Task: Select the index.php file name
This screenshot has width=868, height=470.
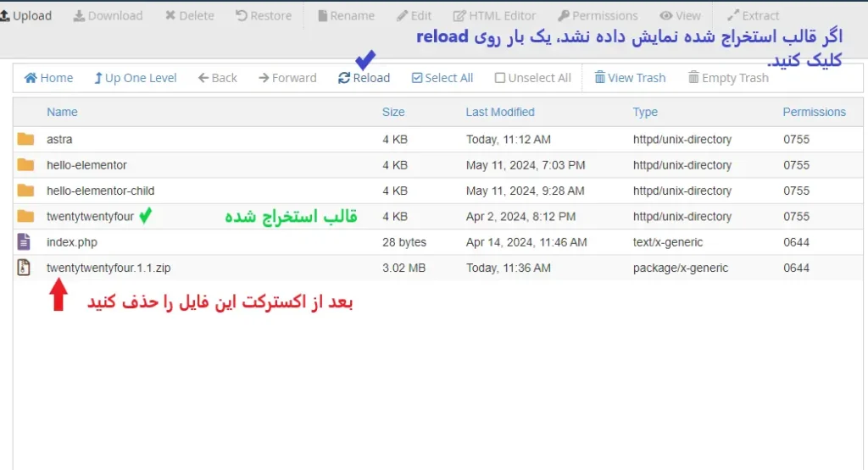Action: click(72, 242)
